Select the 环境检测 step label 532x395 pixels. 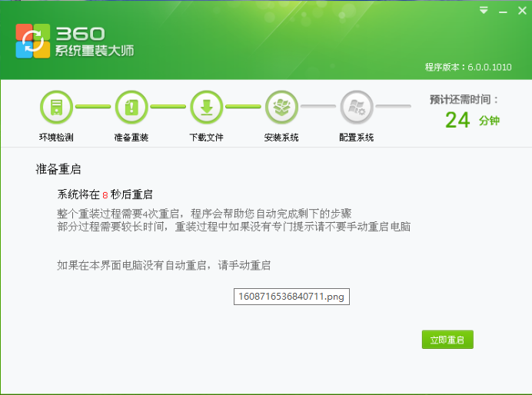(56, 138)
